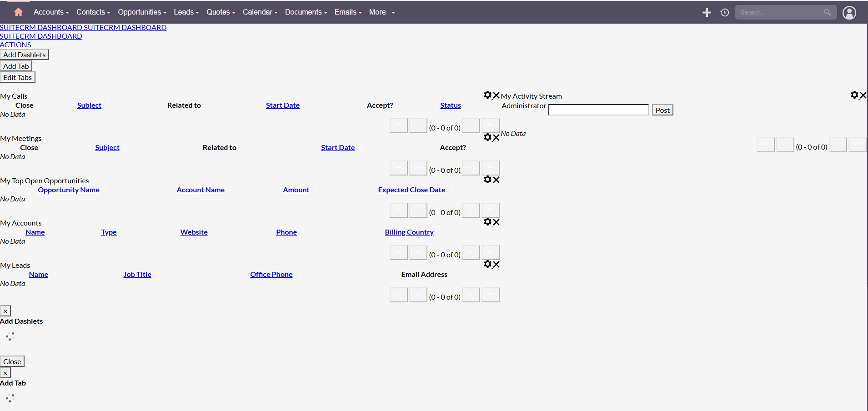Go to first page in Activity Stream
868x411 pixels.
pyautogui.click(x=766, y=145)
